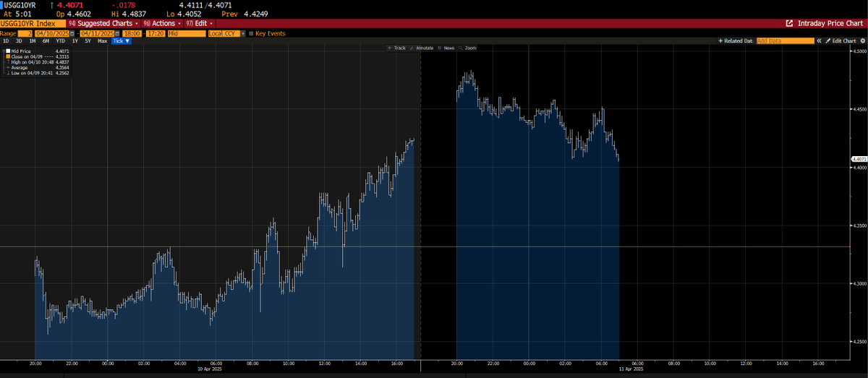Viewport: 868px width, 378px height.
Task: Open calendar picker for end date 04/11/2025
Action: (x=117, y=34)
